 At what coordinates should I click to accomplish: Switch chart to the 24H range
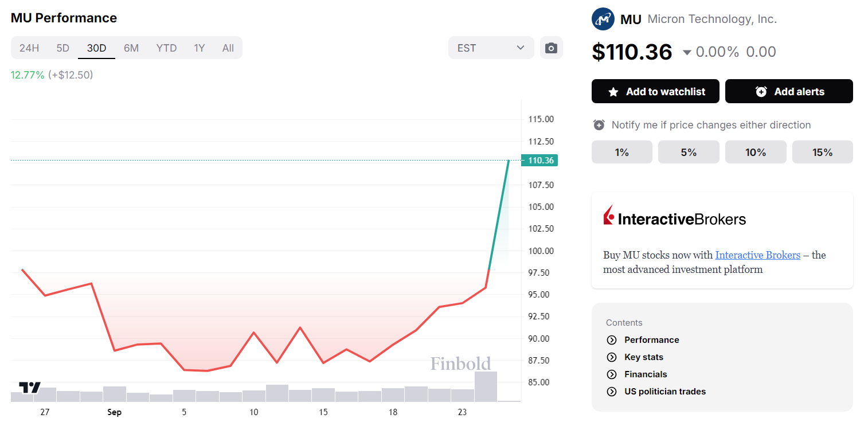pos(29,48)
